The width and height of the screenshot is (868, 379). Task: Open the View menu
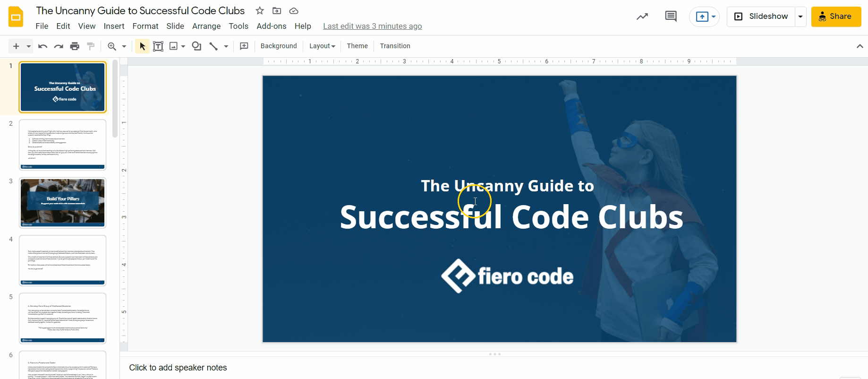(87, 26)
